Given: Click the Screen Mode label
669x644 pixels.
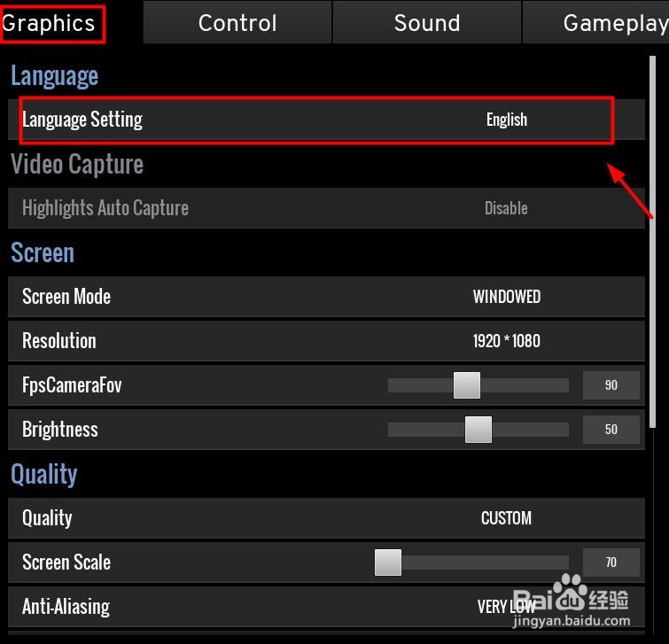Looking at the screenshot, I should [x=66, y=297].
